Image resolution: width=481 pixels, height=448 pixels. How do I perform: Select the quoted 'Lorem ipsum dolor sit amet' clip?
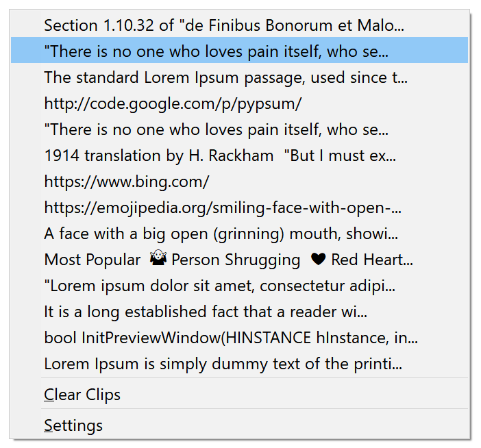click(239, 286)
